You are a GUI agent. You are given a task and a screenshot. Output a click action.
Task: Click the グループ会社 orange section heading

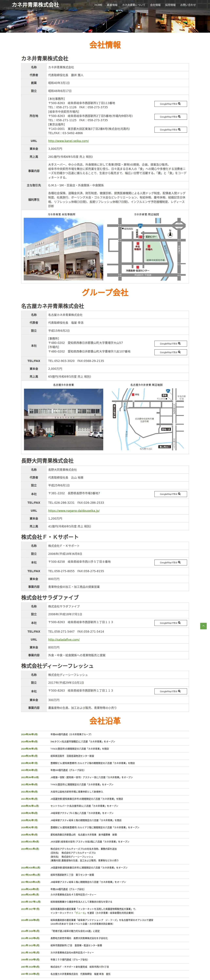105,293
